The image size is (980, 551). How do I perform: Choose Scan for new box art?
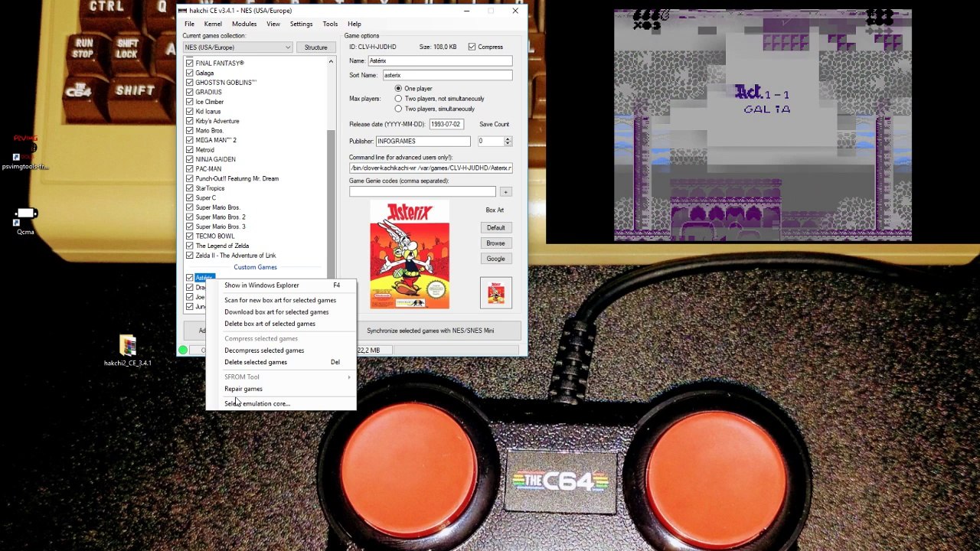coord(281,300)
